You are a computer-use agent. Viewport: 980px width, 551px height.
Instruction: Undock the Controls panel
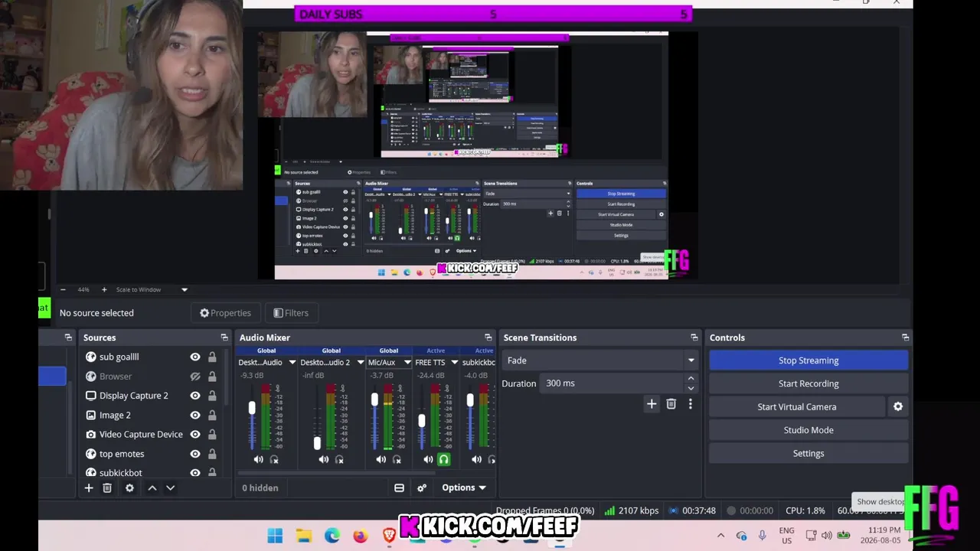tap(905, 337)
